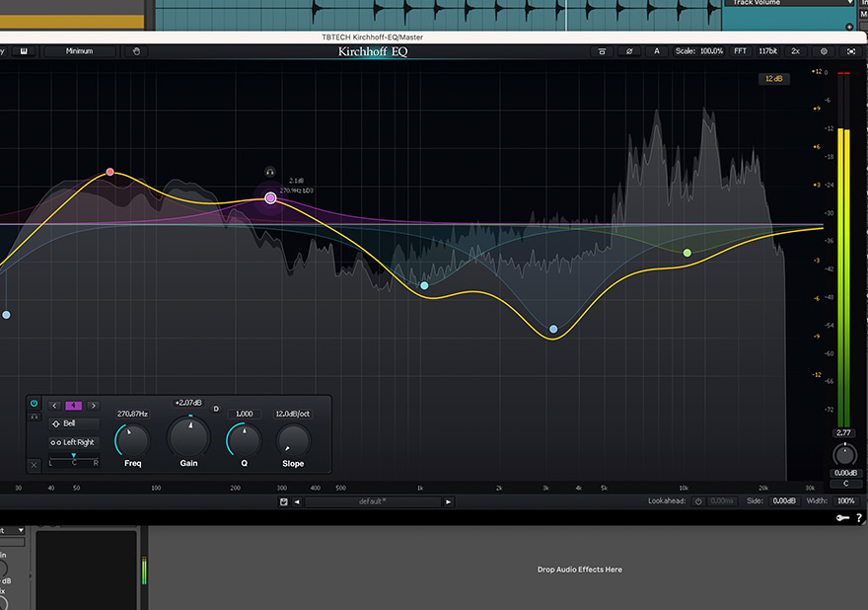This screenshot has height=610, width=868.
Task: Open the Left Right channel mode dropdown
Action: (75, 442)
